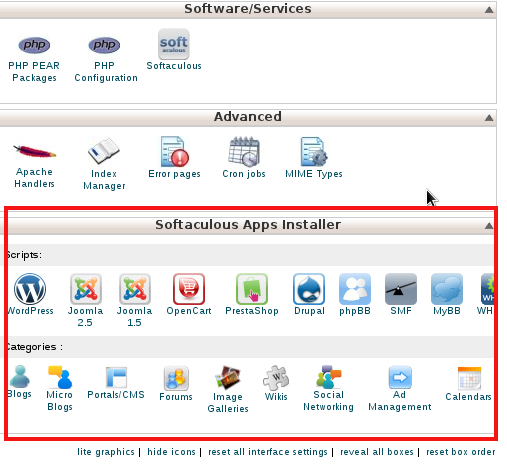Open Apache Handlers
The width and height of the screenshot is (507, 465).
[x=34, y=151]
